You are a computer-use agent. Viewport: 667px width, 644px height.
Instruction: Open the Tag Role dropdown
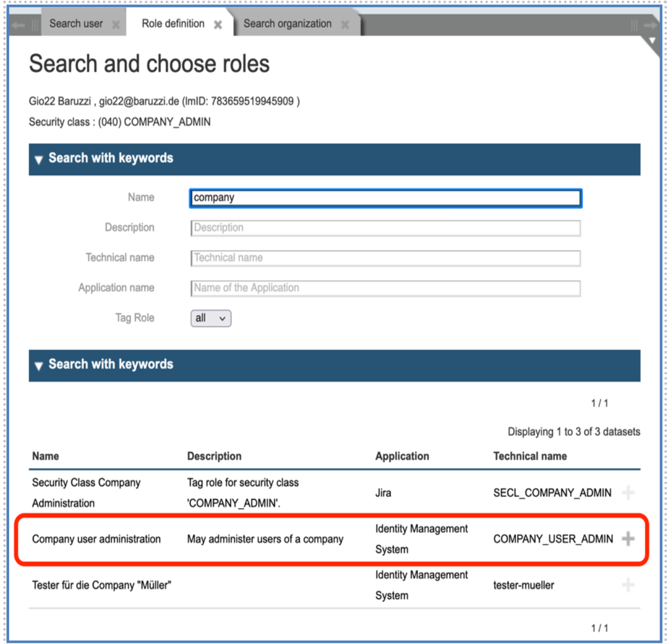click(x=211, y=318)
